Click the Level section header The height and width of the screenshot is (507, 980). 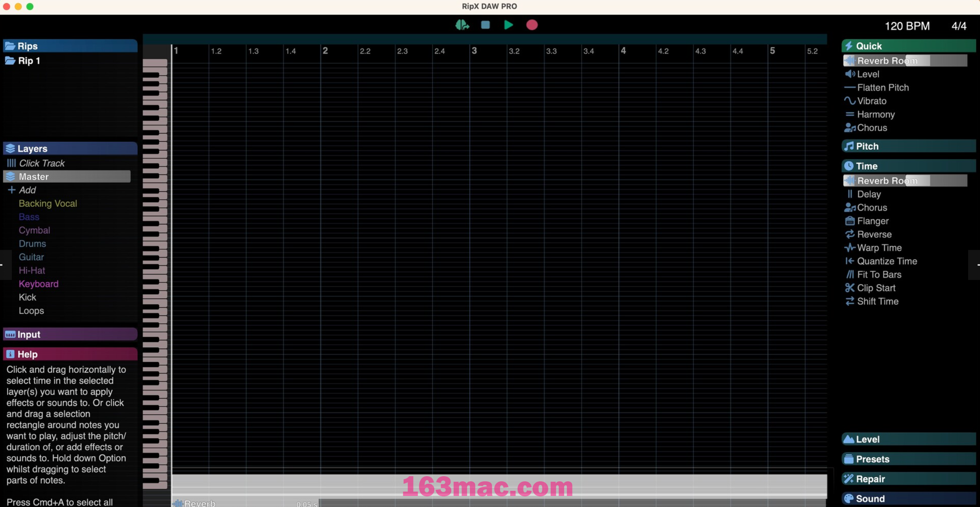click(908, 438)
